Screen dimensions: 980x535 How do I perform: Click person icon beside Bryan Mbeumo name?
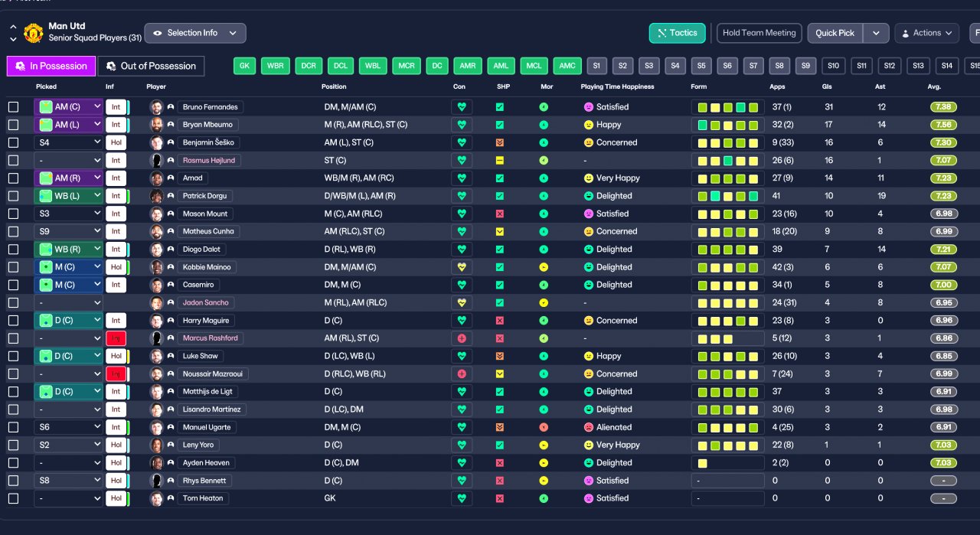coord(171,125)
